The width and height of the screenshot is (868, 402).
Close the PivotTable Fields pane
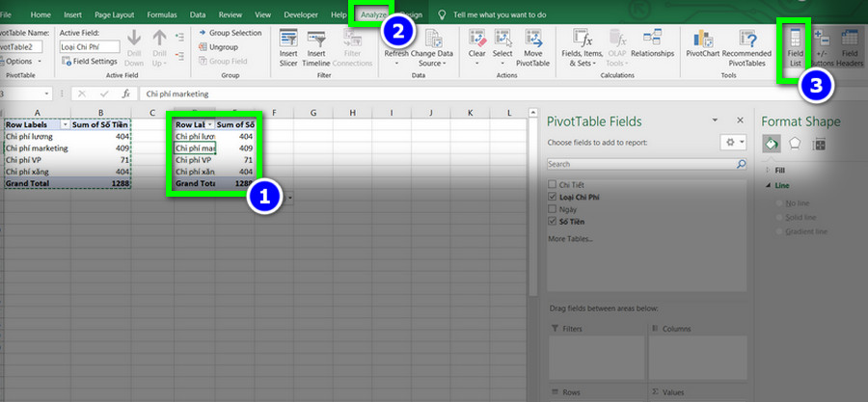pos(740,120)
